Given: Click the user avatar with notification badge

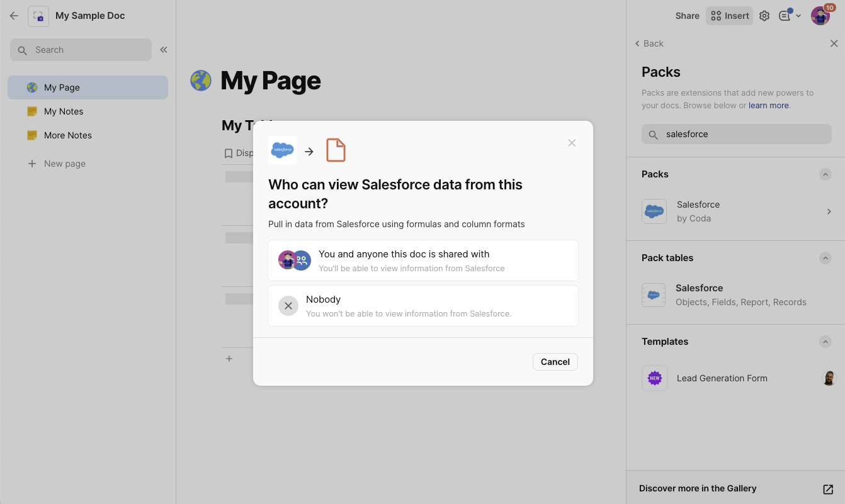Looking at the screenshot, I should [x=820, y=16].
